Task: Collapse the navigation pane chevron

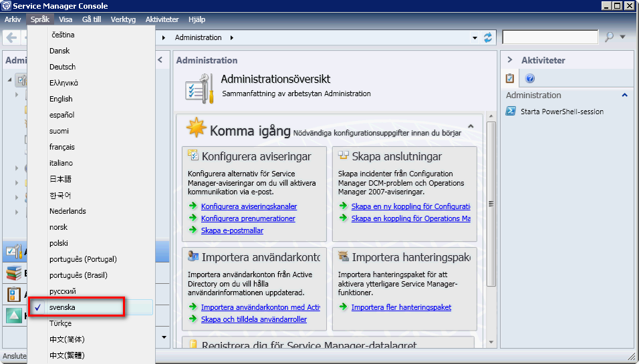Action: click(160, 60)
